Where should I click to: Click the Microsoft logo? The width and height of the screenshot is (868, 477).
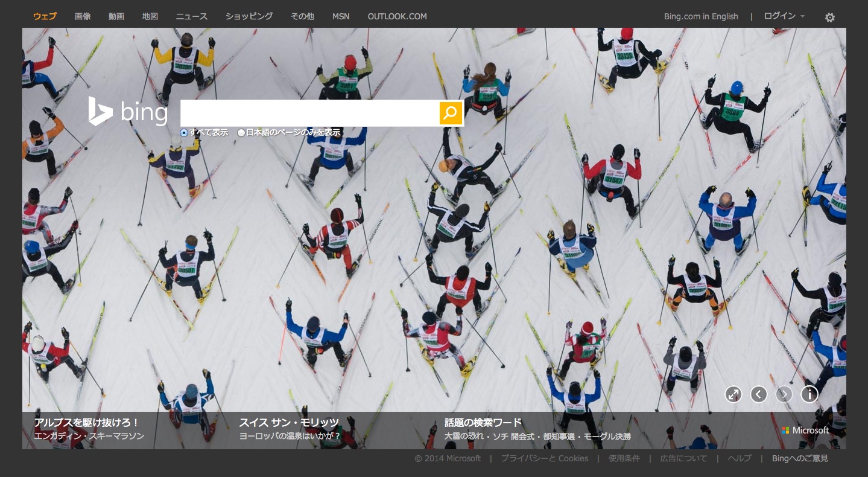[x=805, y=431]
